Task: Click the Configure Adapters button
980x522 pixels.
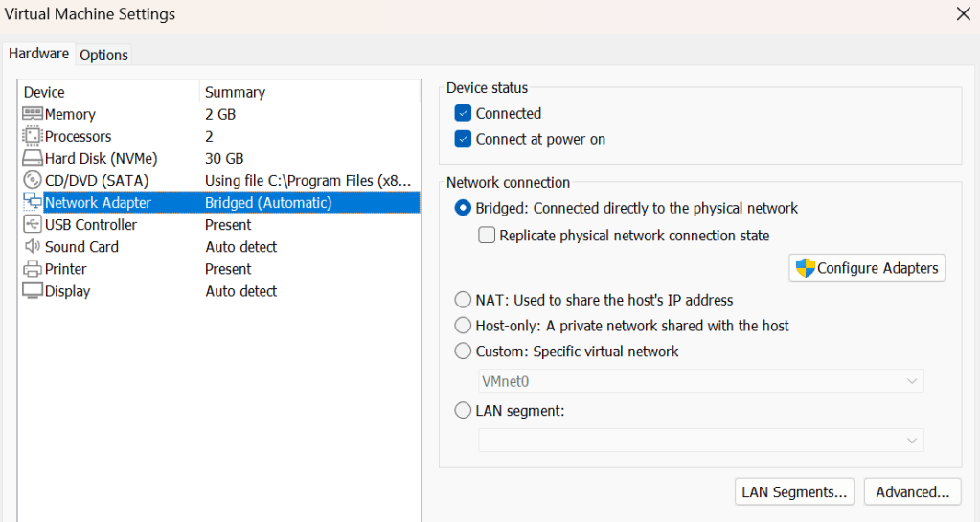Action: pyautogui.click(x=867, y=268)
